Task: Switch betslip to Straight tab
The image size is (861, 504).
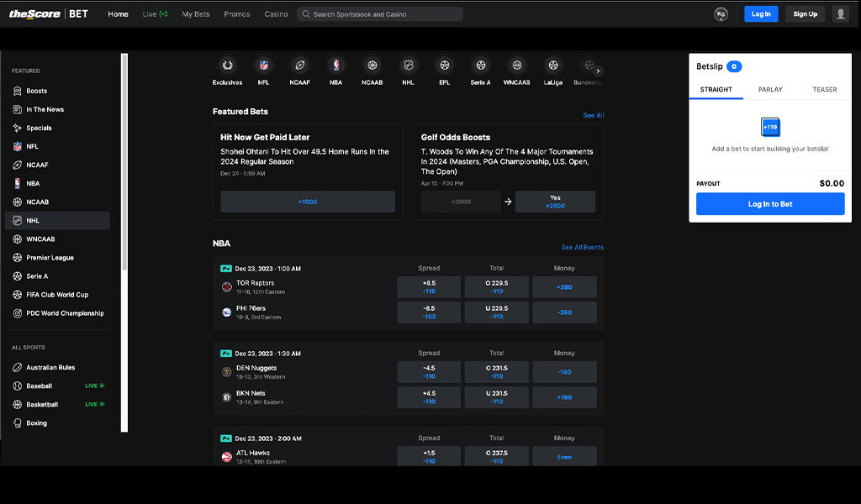Action: point(716,89)
